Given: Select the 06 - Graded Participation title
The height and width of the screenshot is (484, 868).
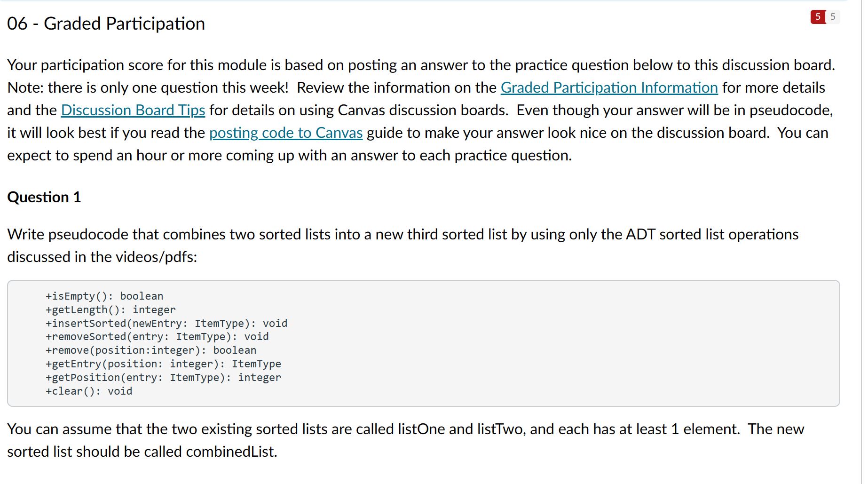Looking at the screenshot, I should [105, 23].
